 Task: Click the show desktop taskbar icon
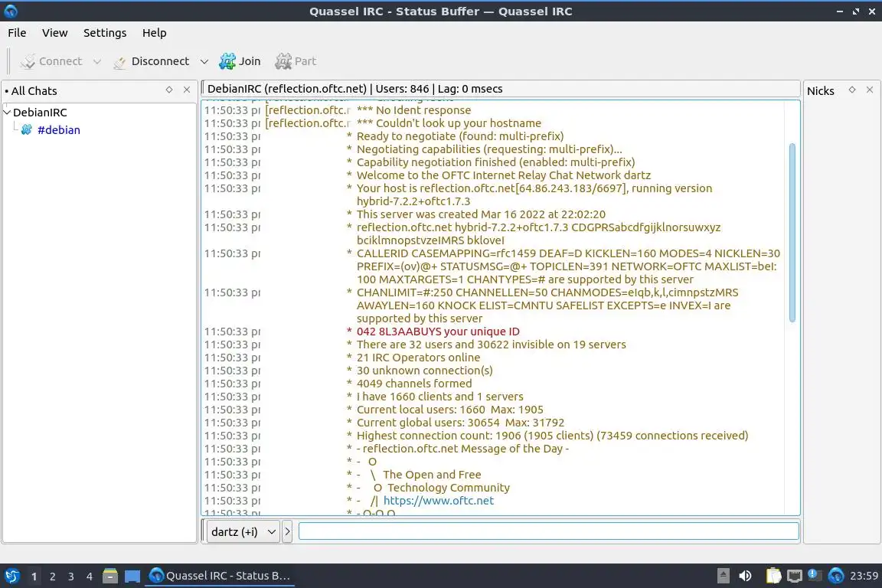132,576
